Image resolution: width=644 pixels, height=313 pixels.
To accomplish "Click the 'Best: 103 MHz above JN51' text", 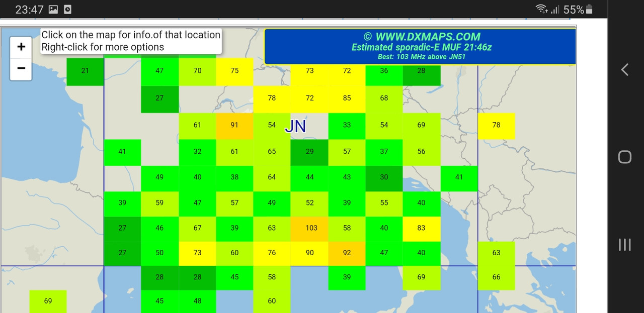I will tap(422, 57).
